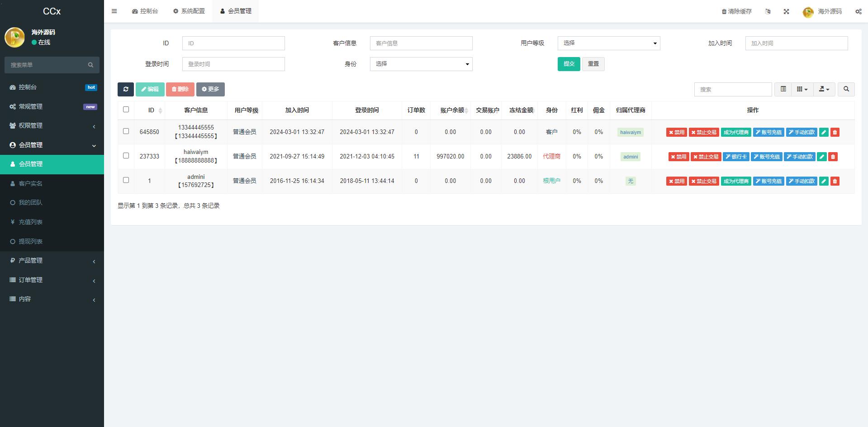This screenshot has height=427, width=868.
Task: Click the hamburger sidebar toggle icon
Action: pyautogui.click(x=114, y=11)
